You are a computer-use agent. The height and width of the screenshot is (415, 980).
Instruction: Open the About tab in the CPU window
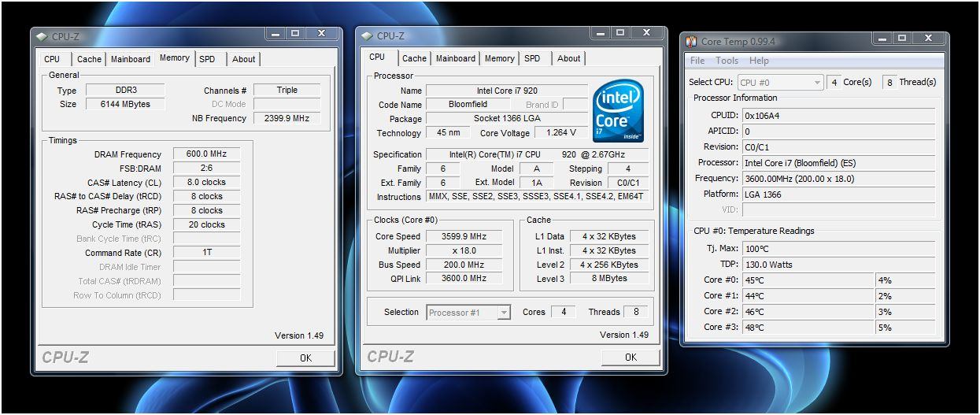pos(569,58)
